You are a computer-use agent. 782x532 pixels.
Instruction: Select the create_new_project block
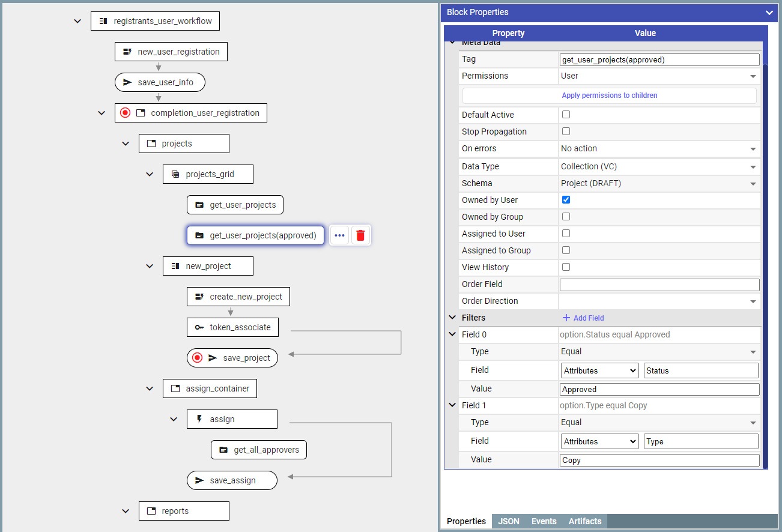(x=238, y=297)
